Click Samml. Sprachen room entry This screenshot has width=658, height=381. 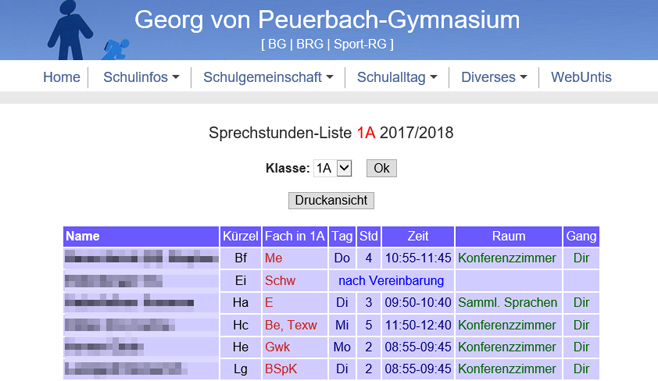click(x=508, y=303)
